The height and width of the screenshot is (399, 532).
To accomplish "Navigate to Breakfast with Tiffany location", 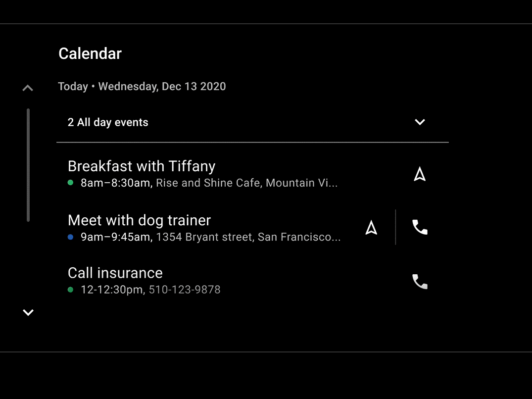I will pyautogui.click(x=420, y=174).
